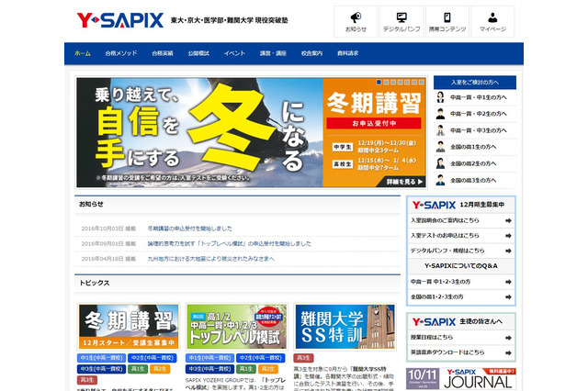The height and width of the screenshot is (391, 588).
Task: Click the トピックス section heading
Action: [x=94, y=283]
